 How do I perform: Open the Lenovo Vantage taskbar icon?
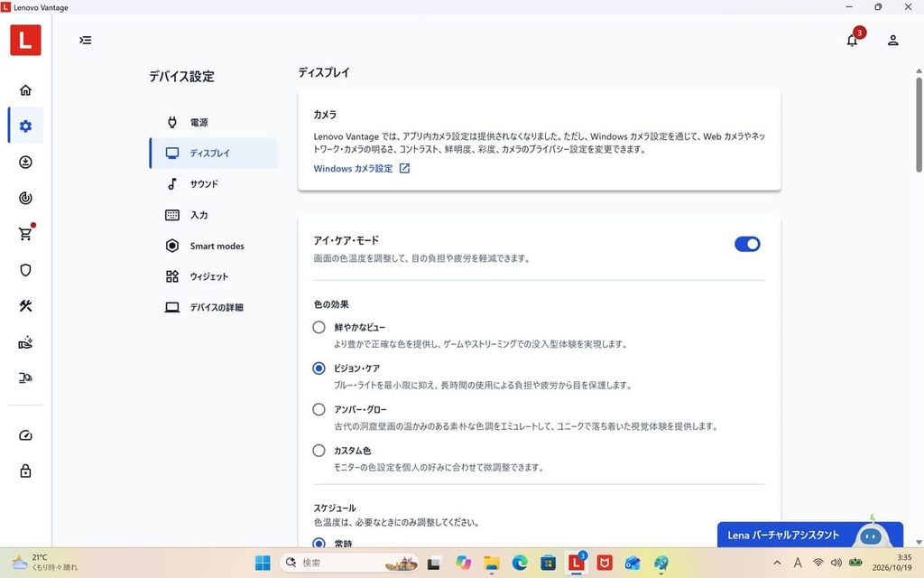tap(577, 564)
